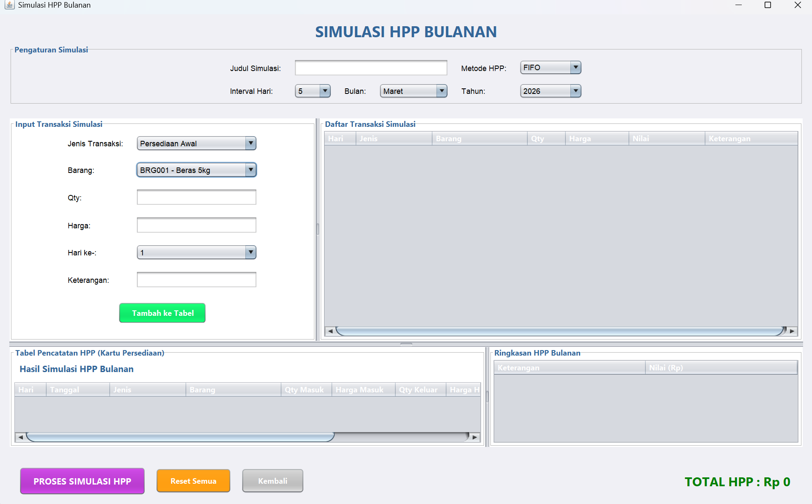Click right arrow of HPP table scrollbar
The width and height of the screenshot is (812, 504).
pyautogui.click(x=475, y=437)
